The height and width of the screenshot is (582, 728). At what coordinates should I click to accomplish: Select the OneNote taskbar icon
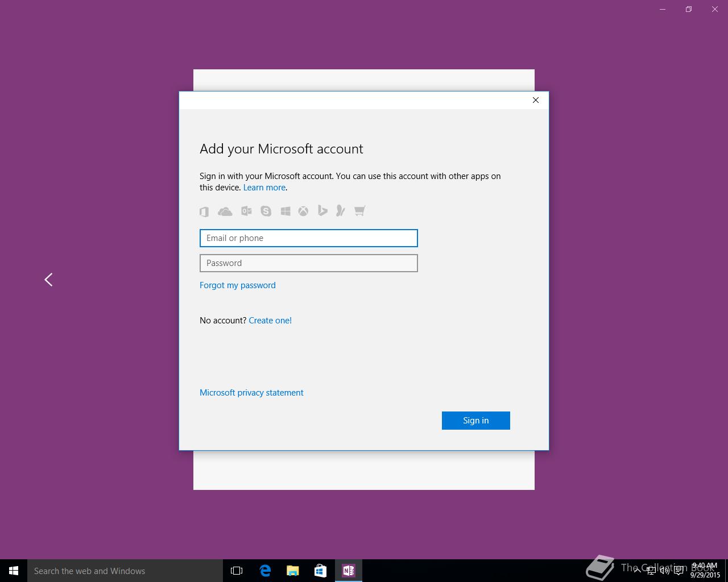click(x=348, y=571)
